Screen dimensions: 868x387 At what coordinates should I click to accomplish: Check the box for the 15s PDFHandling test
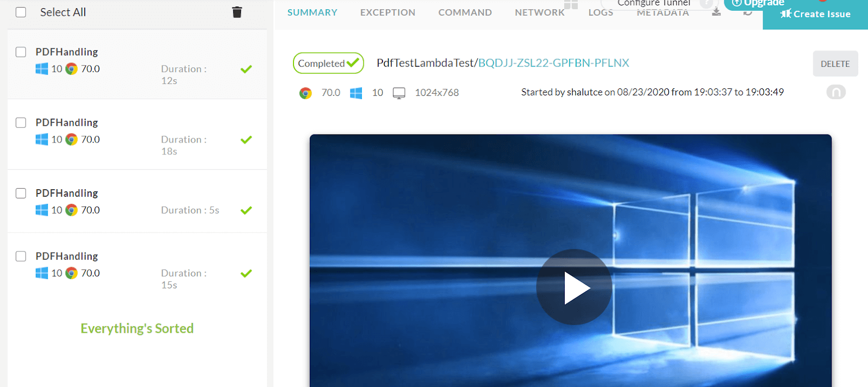pyautogui.click(x=21, y=256)
